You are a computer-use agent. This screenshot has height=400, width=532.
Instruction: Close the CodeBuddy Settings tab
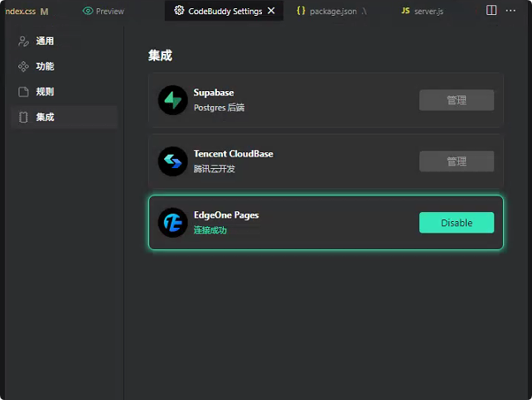tap(271, 11)
